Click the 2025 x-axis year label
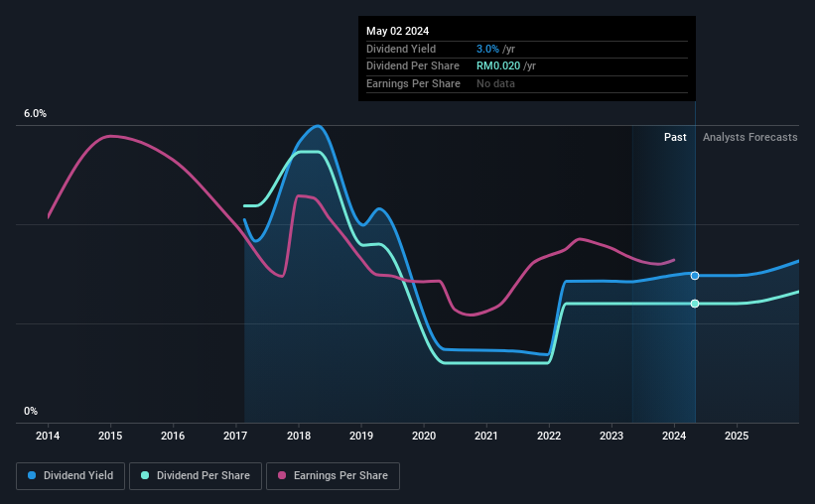815x504 pixels. coord(737,436)
